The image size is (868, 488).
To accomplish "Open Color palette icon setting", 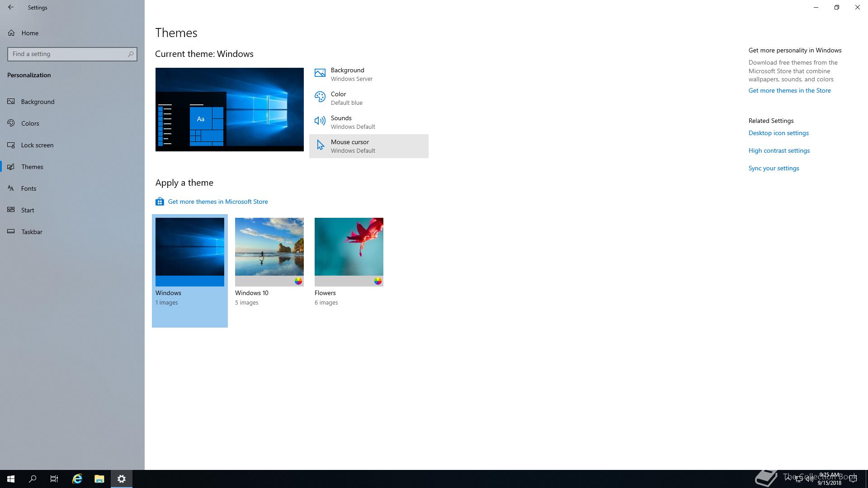I will (x=320, y=97).
